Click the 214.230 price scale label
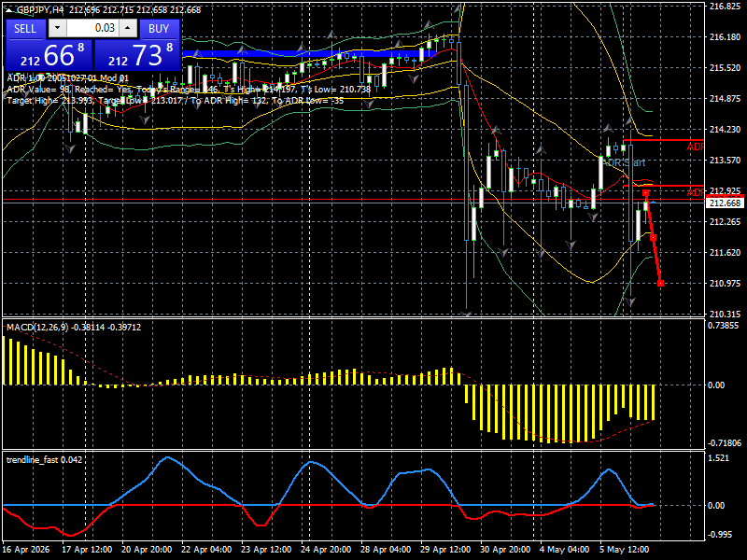747x560 pixels. (726, 130)
